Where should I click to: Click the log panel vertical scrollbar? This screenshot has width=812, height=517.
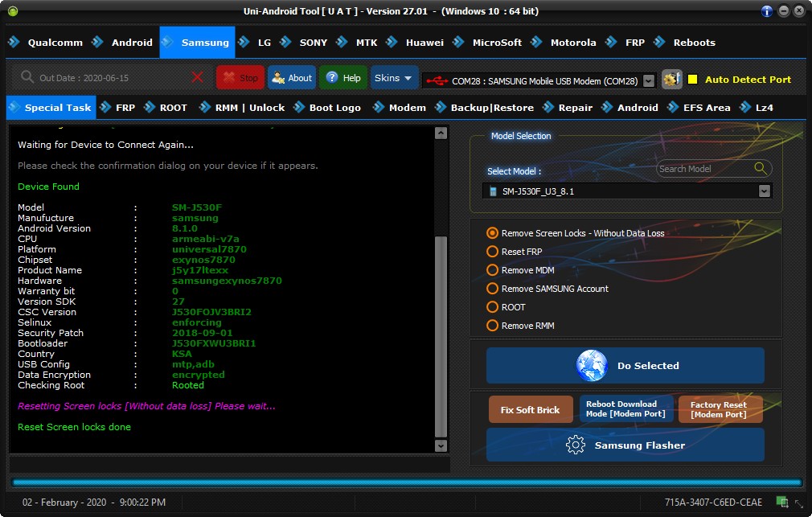pos(440,337)
